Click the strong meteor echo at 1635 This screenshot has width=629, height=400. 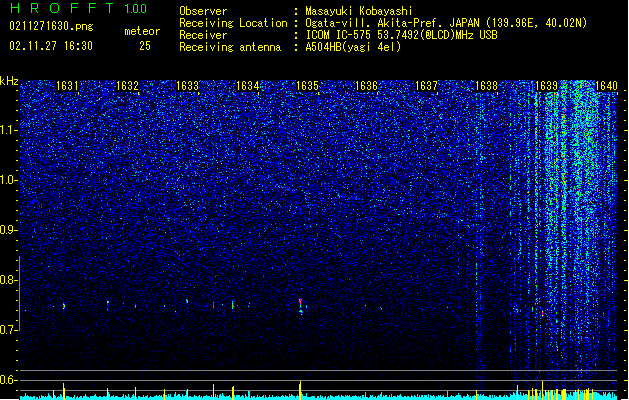[x=300, y=306]
